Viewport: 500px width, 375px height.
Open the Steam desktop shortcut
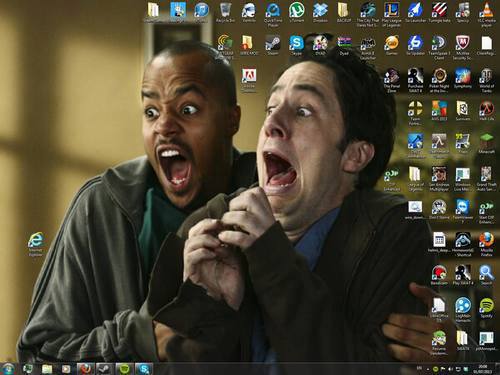(x=273, y=45)
